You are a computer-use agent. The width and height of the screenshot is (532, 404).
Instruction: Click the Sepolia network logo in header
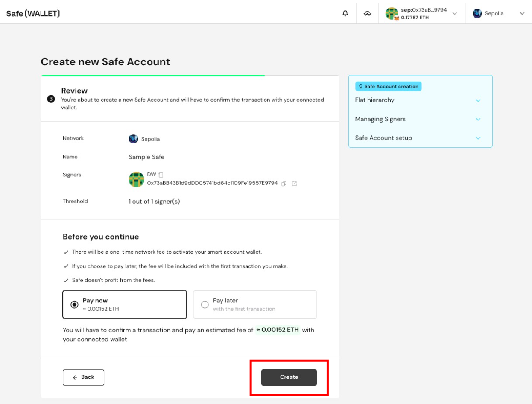tap(477, 13)
